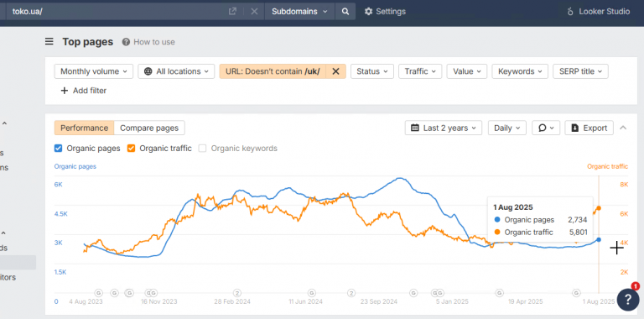Open the Subdomains mode dropdown

coord(300,12)
